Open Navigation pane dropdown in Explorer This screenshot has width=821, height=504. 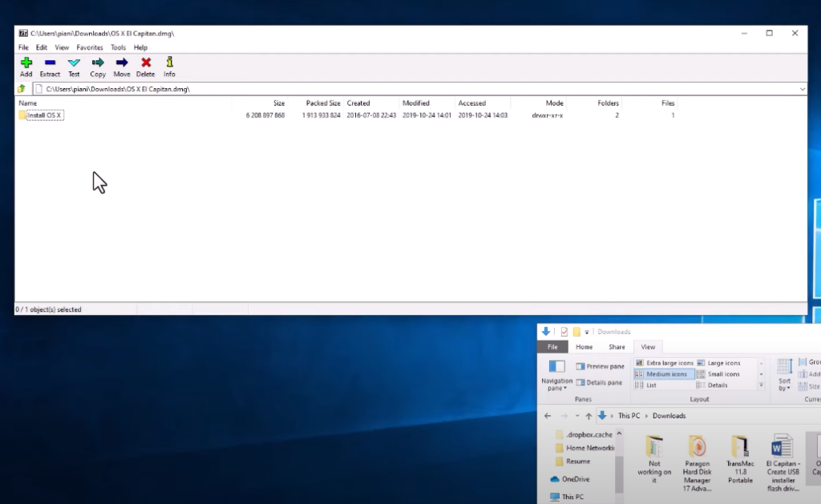(x=556, y=376)
